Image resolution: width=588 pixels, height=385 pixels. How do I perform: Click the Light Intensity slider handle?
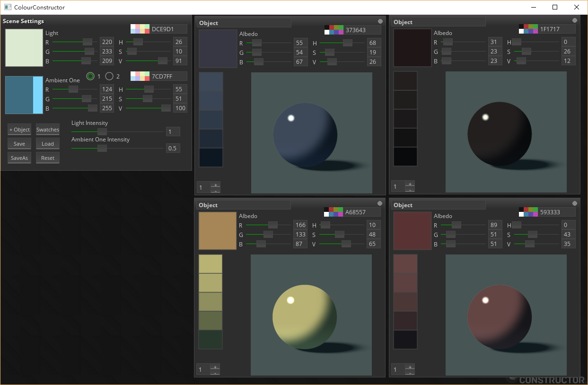(x=102, y=132)
